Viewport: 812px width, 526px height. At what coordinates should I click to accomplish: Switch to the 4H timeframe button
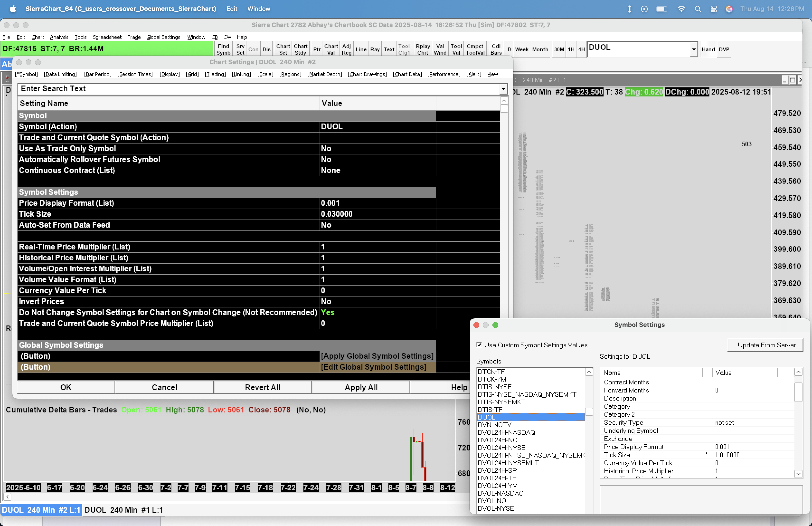[581, 49]
